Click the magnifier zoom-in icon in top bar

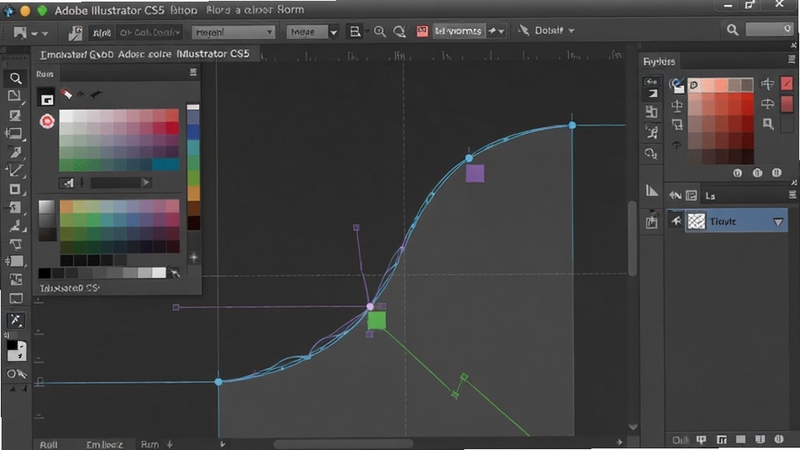click(379, 31)
